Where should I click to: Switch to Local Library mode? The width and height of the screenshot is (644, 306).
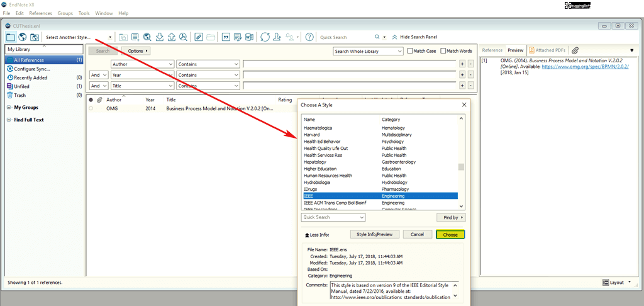click(x=11, y=37)
